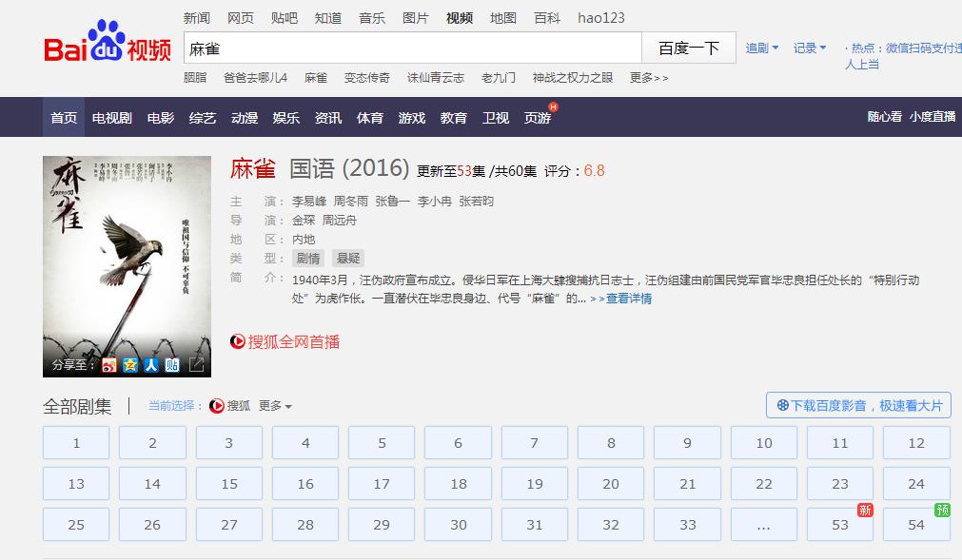The image size is (962, 560).
Task: Share to Baidu Tieba
Action: click(171, 365)
